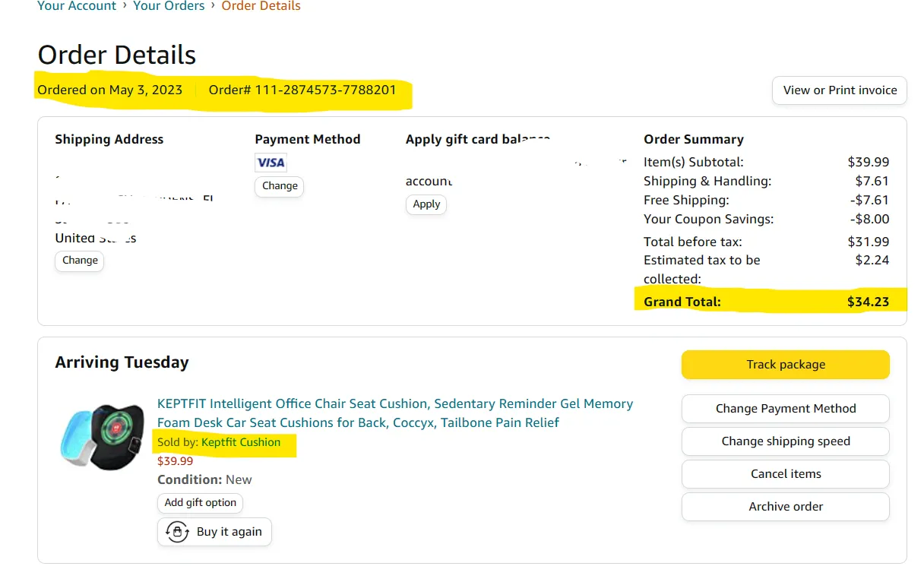Open Your Orders breadcrumb link
The image size is (924, 582).
(x=169, y=6)
